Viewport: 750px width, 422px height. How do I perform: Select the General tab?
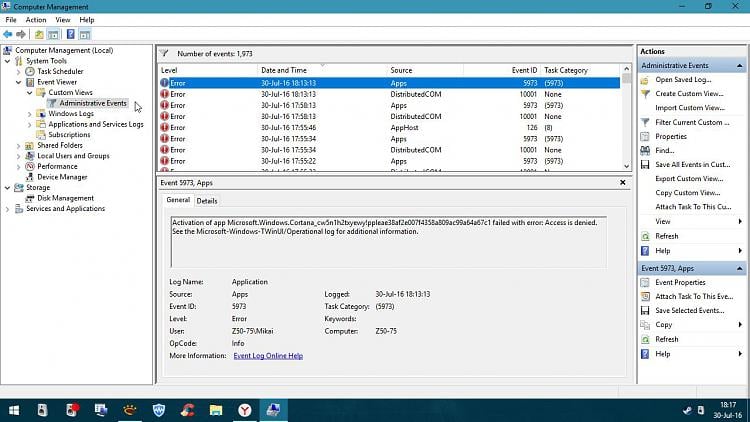point(178,200)
